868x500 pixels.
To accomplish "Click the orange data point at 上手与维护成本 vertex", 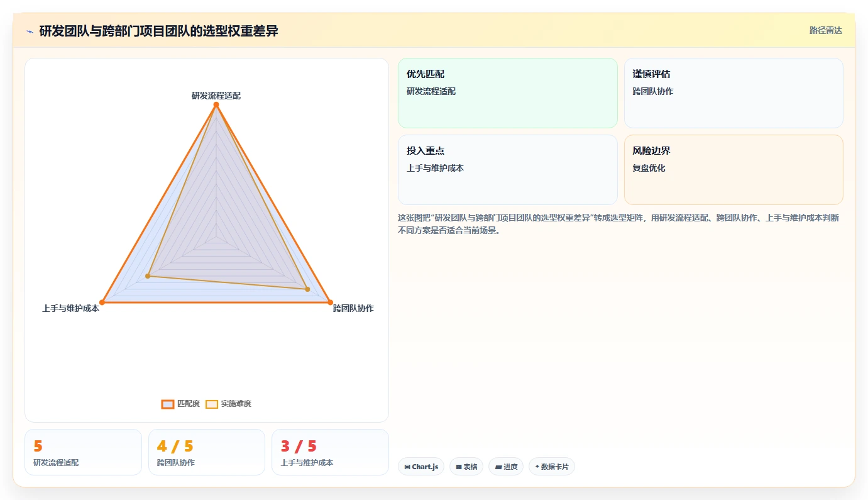I will [x=102, y=303].
